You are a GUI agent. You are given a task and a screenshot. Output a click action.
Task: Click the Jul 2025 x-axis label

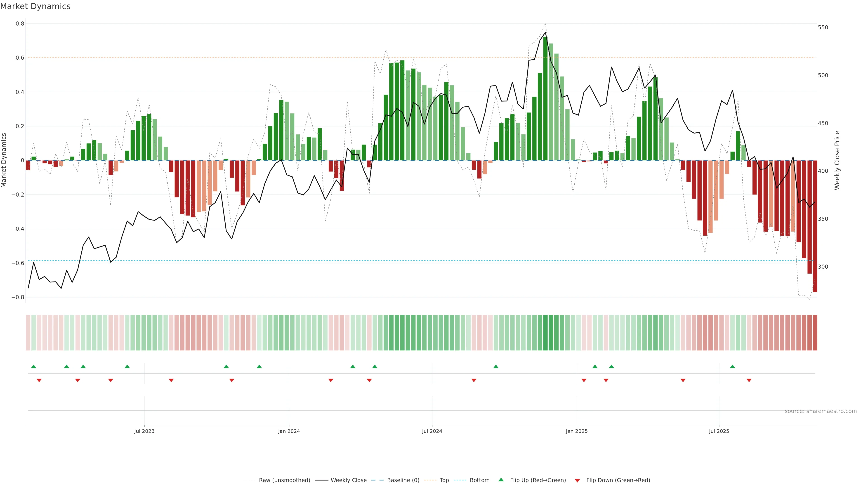tap(719, 431)
